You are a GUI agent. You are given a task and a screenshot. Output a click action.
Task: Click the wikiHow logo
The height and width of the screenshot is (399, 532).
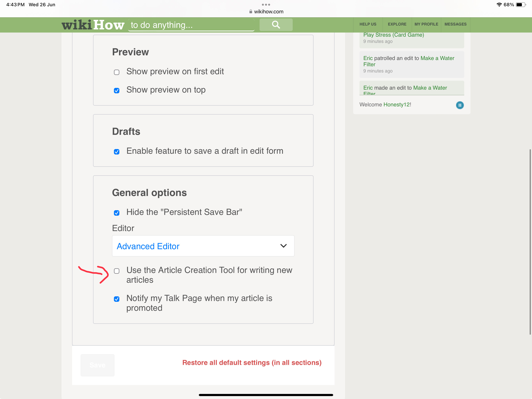[93, 25]
